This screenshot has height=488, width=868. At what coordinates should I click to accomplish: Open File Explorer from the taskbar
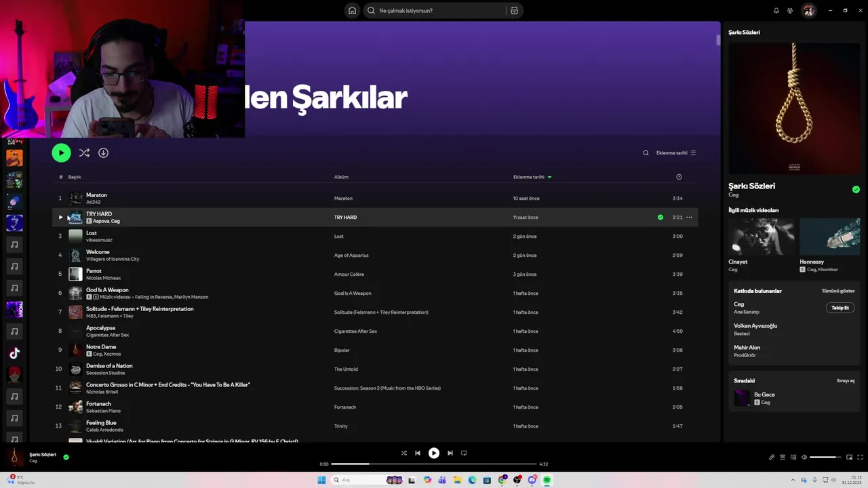[457, 480]
